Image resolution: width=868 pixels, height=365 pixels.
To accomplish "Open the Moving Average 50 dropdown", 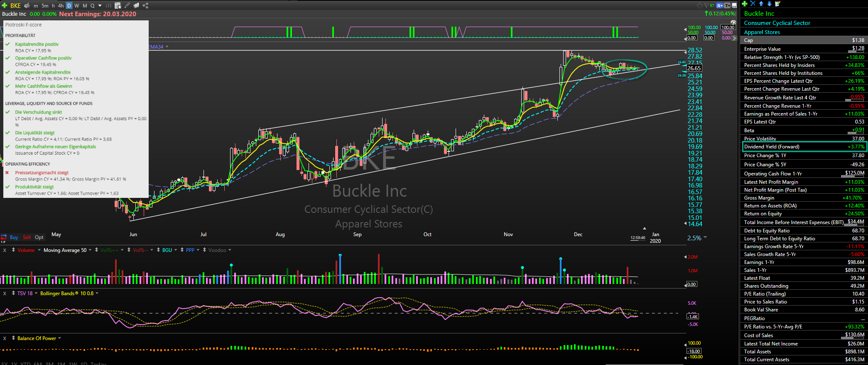I will pyautogui.click(x=90, y=250).
